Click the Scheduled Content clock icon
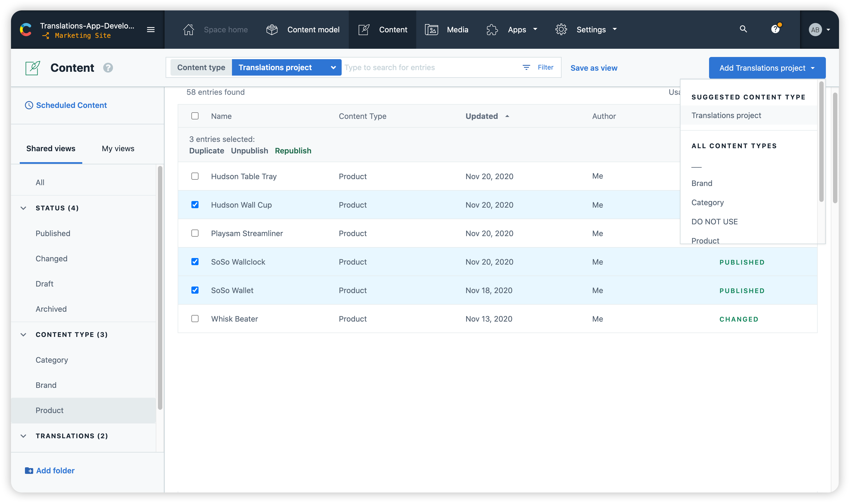The height and width of the screenshot is (504, 850). (28, 105)
